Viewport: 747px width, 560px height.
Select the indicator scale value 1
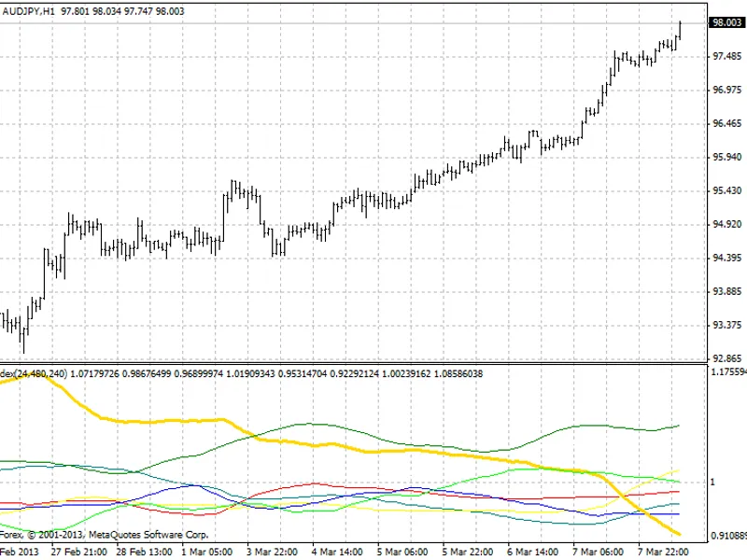click(x=712, y=482)
